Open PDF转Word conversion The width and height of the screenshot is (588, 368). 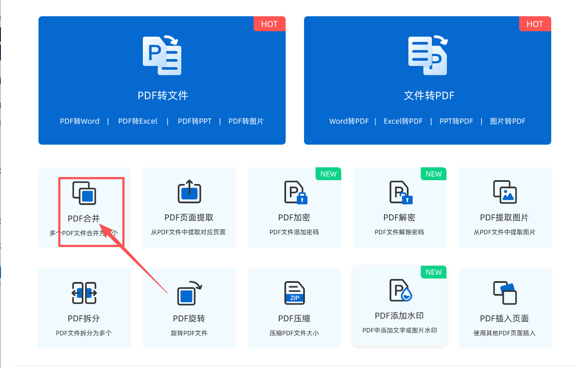click(x=80, y=121)
